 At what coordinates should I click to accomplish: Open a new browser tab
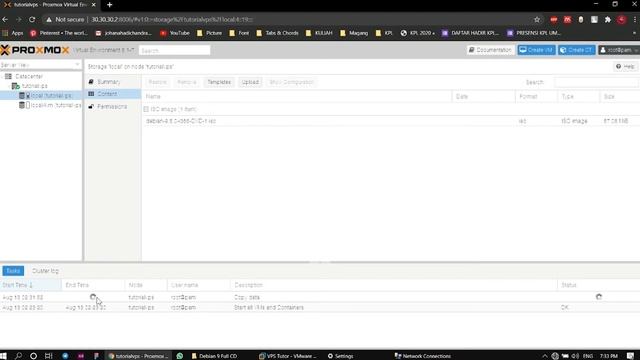[109, 5]
